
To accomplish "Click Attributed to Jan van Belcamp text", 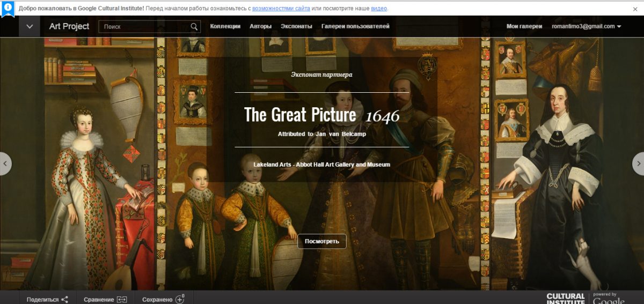I will [x=322, y=134].
